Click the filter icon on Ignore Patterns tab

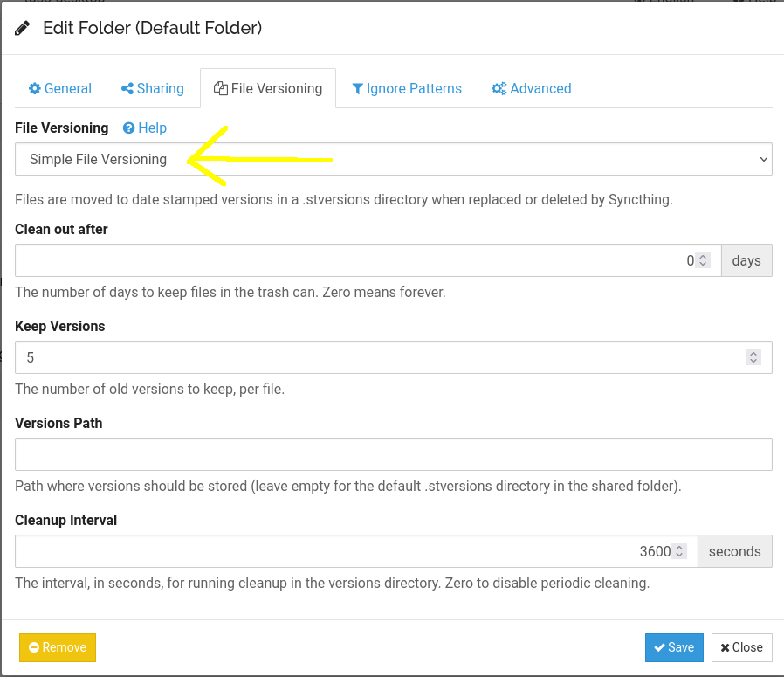358,88
